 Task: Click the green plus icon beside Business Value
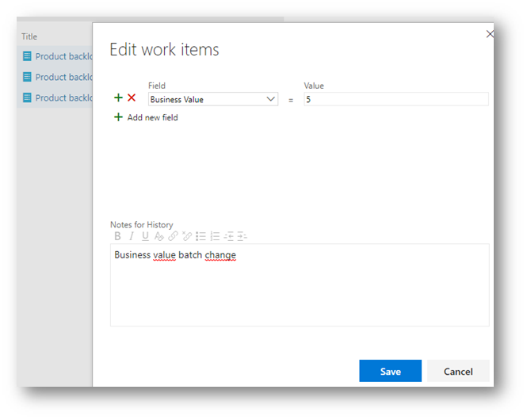pos(119,99)
